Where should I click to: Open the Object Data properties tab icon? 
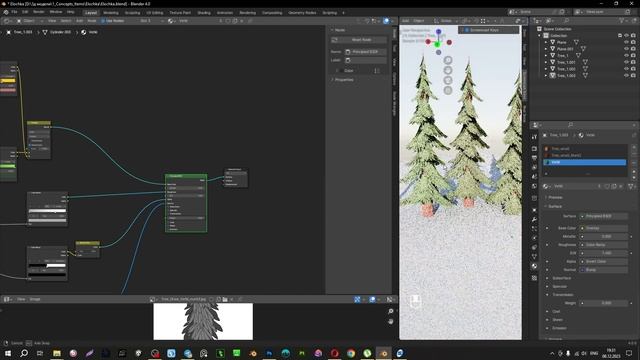click(x=534, y=257)
